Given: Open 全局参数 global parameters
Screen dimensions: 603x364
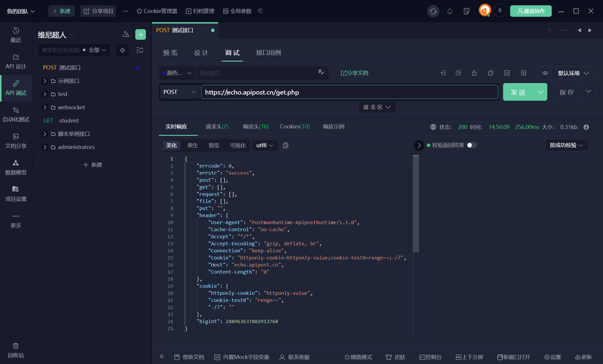Looking at the screenshot, I should click(237, 11).
